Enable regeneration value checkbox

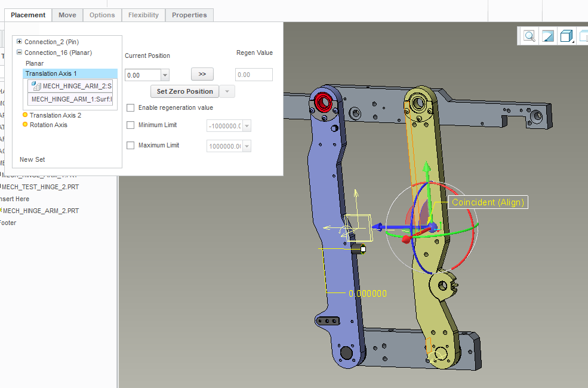click(x=131, y=108)
